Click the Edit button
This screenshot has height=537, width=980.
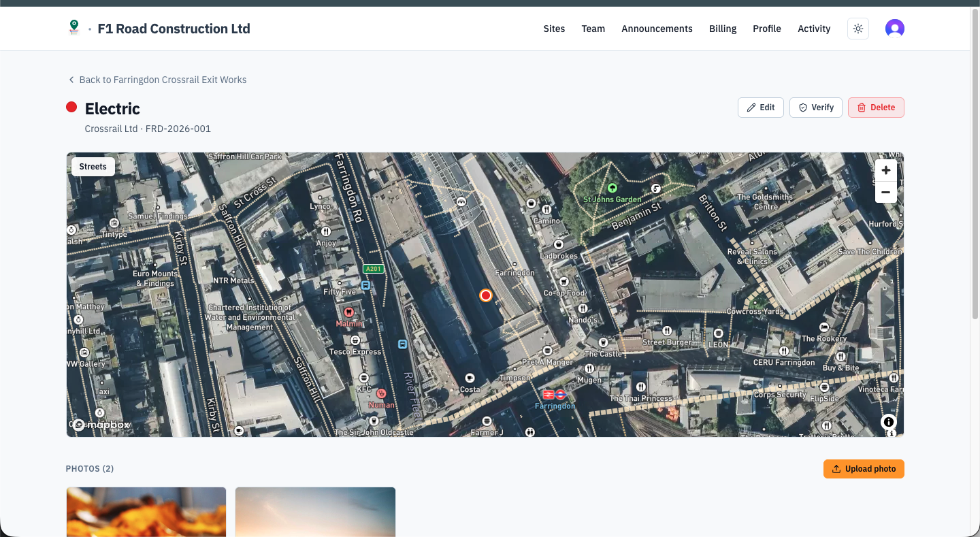761,108
